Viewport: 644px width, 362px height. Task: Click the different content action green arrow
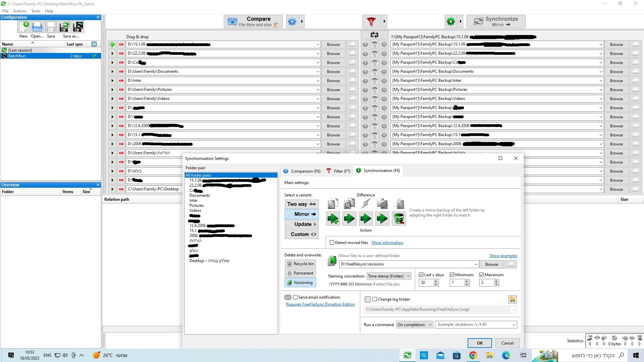(x=366, y=219)
